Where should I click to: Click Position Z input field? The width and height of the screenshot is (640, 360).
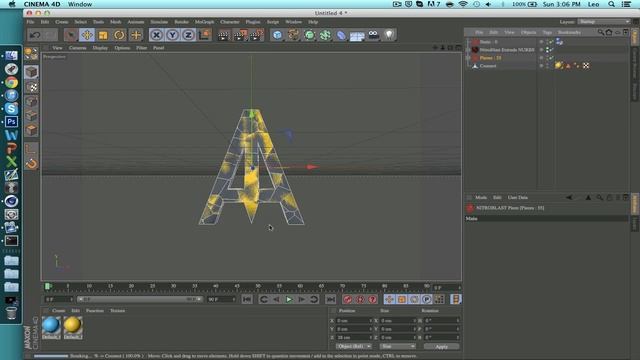(354, 338)
